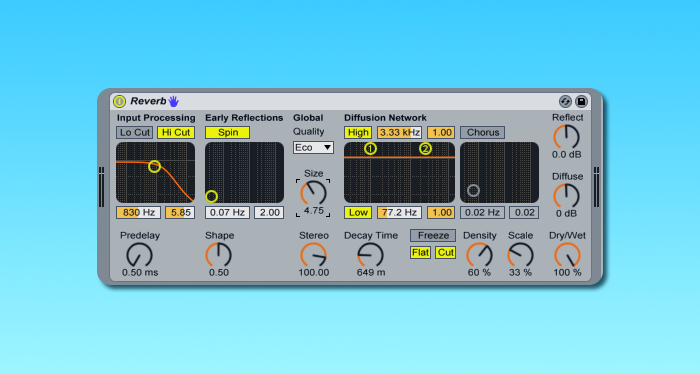Select diffusion handle number 2
Screen dimensions: 700x374
pos(425,149)
